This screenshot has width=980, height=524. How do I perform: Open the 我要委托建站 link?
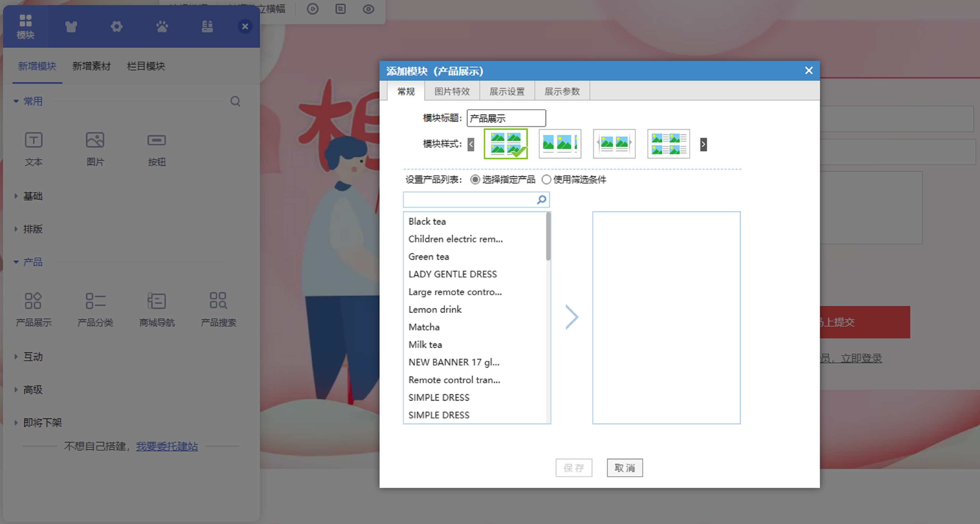[167, 446]
